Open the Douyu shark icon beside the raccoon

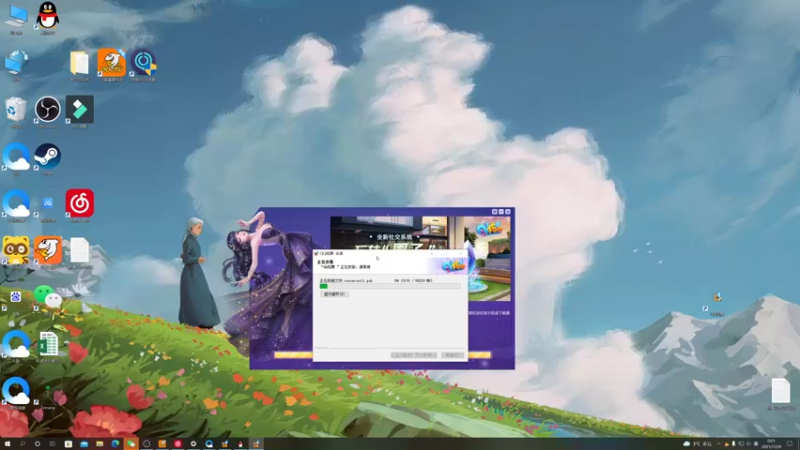[47, 251]
